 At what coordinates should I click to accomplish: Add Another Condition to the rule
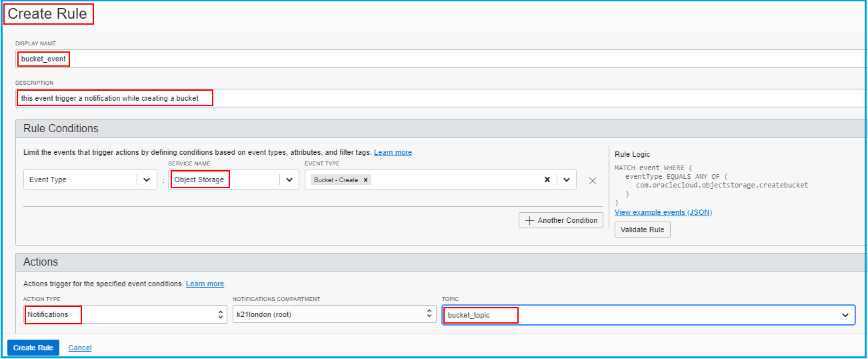(561, 220)
